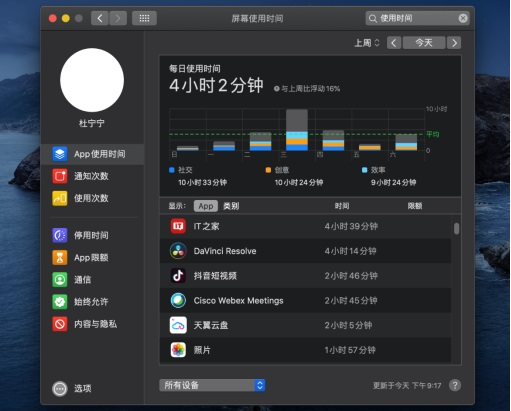The image size is (511, 411).
Task: Click the app list scrollbar
Action: [x=456, y=229]
